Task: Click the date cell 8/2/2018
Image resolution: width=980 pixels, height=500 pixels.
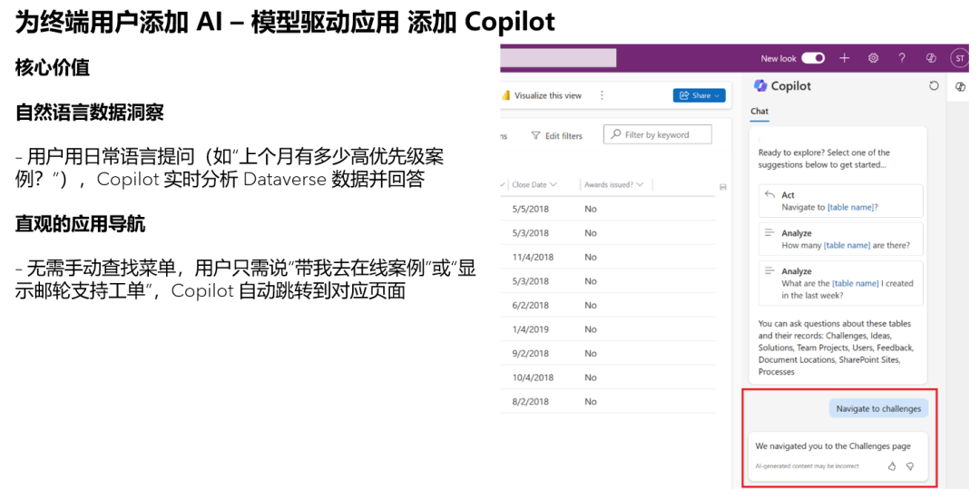Action: click(531, 402)
